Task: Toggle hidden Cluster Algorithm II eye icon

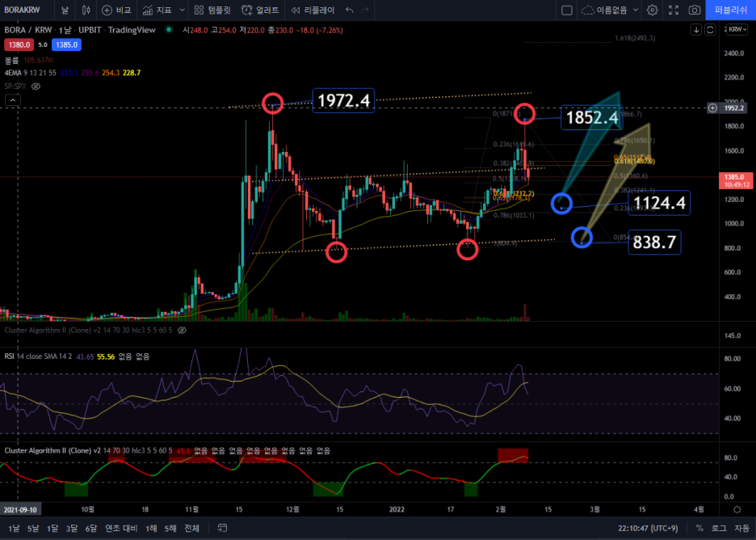Action: (182, 330)
